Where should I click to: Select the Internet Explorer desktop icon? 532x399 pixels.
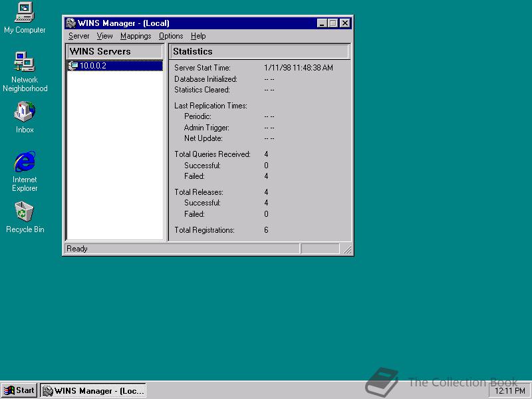25,172
